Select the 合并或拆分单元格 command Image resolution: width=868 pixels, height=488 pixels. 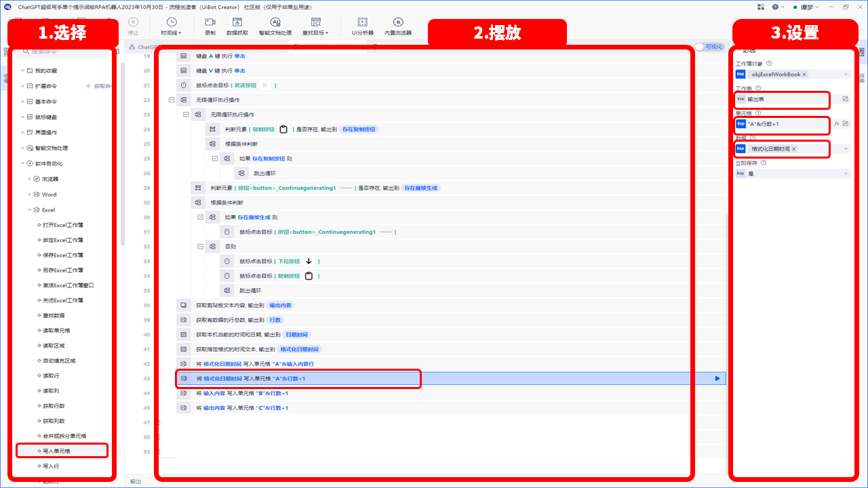coord(64,436)
